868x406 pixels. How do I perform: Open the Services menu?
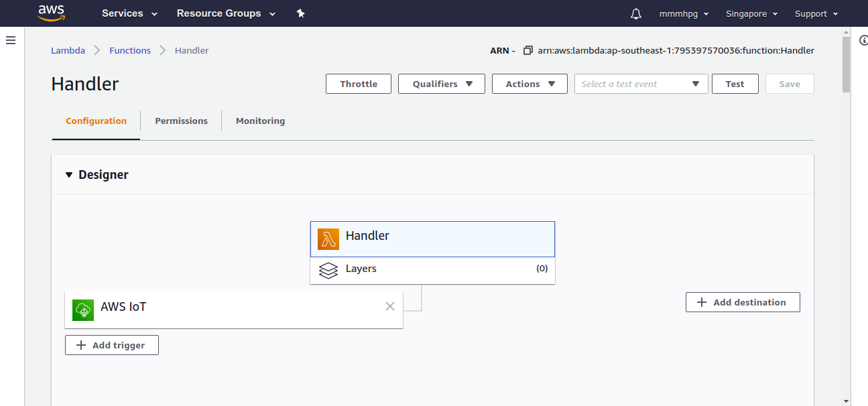point(130,13)
